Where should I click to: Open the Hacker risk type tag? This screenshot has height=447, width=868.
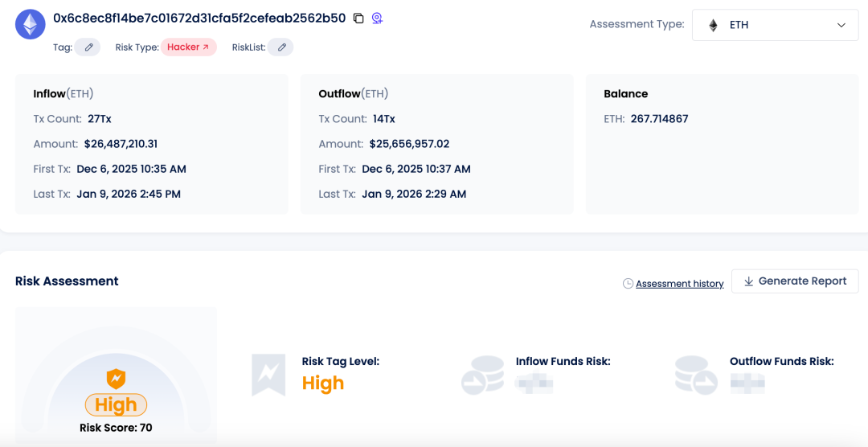(189, 47)
